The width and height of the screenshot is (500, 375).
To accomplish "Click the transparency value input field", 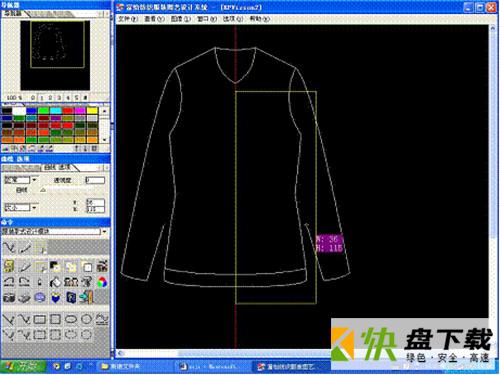I will point(95,180).
